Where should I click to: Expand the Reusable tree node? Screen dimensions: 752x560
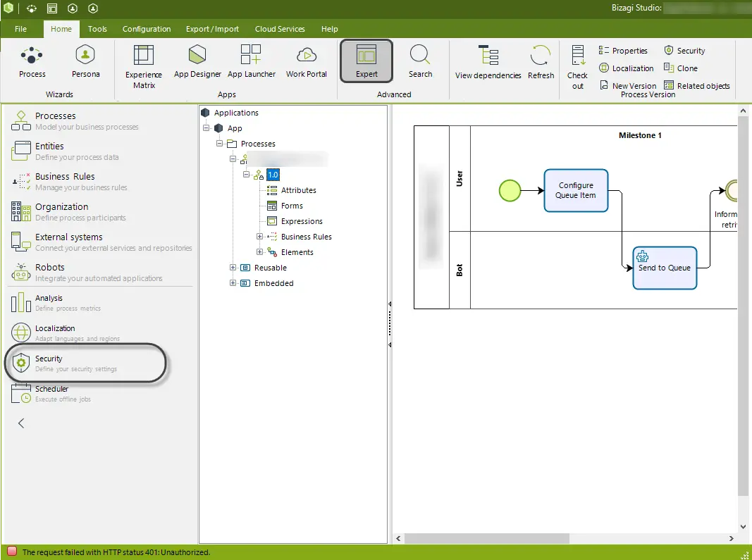pos(233,268)
